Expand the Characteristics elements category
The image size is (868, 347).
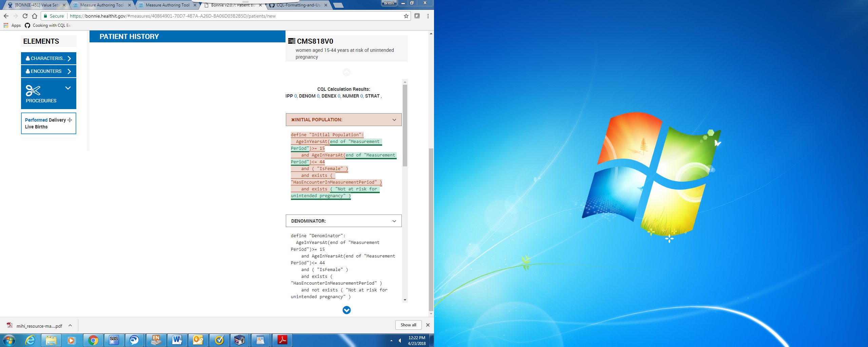(x=48, y=58)
